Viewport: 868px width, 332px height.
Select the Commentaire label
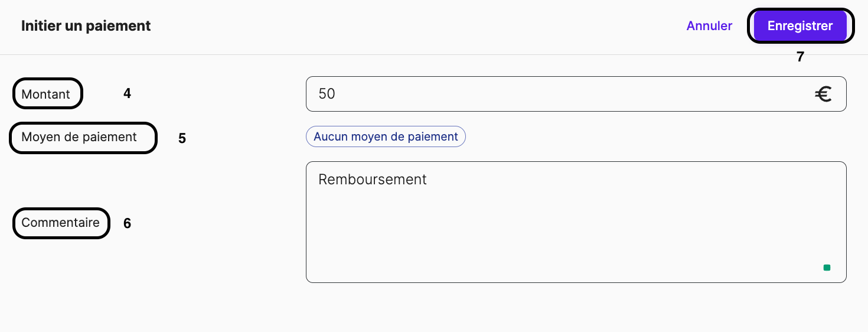(60, 223)
